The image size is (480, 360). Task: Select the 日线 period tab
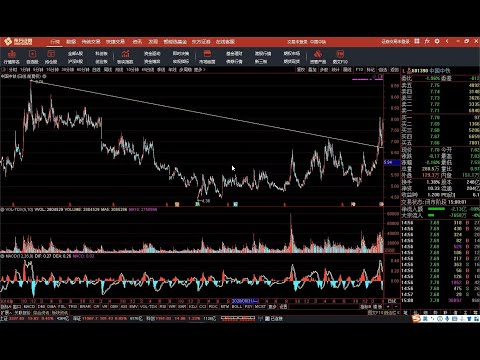[96, 70]
